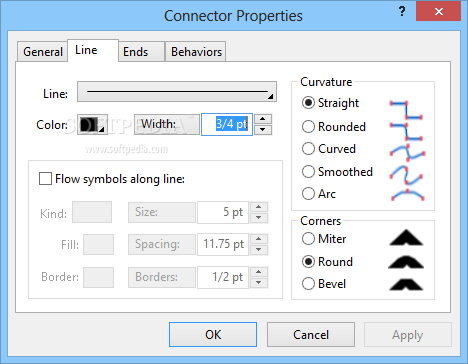The width and height of the screenshot is (468, 364).
Task: Click the Spacing label button
Action: (x=162, y=244)
